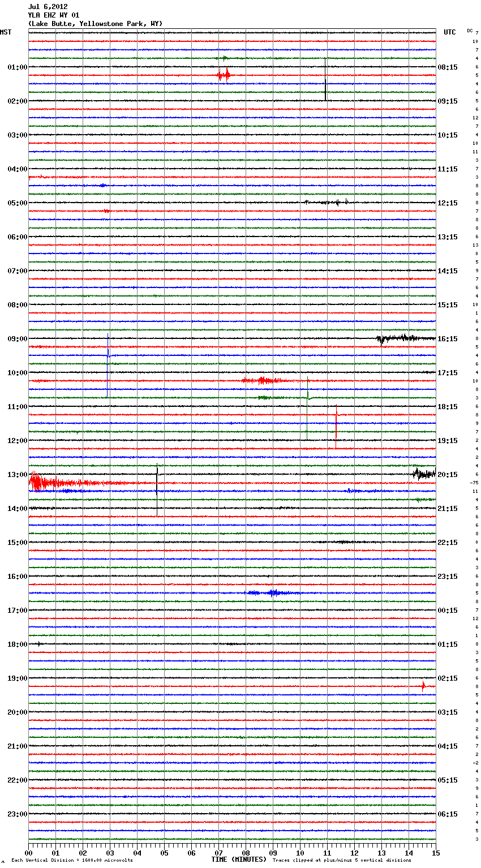Image resolution: width=481 pixels, height=868 pixels.
Task: Select the 13:00 MST time label
Action: [18, 475]
